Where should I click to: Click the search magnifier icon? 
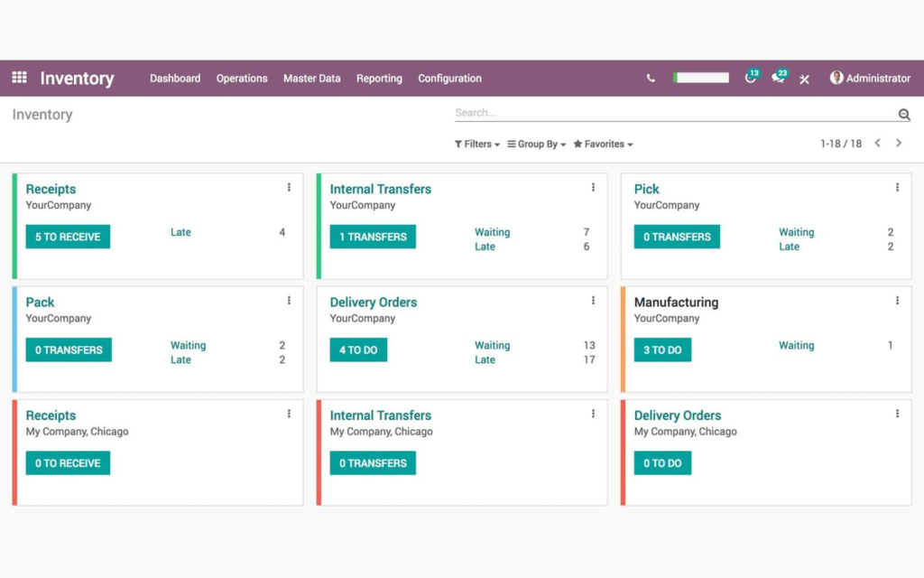pyautogui.click(x=904, y=114)
